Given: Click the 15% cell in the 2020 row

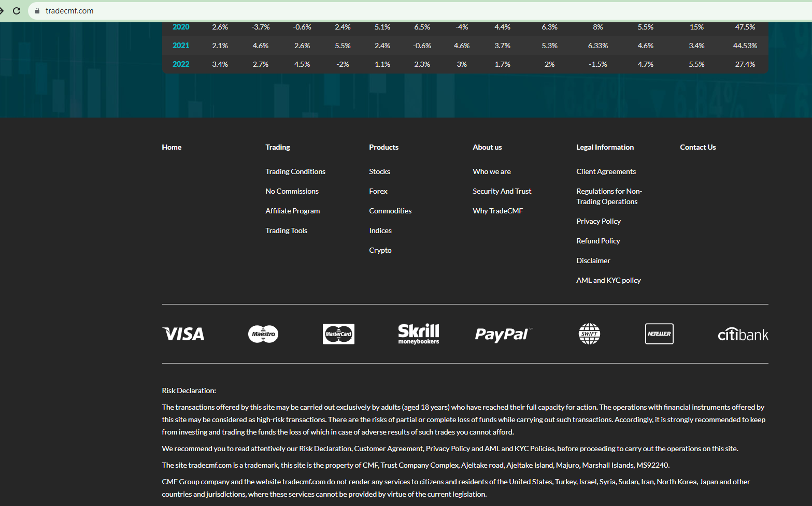Looking at the screenshot, I should (697, 27).
